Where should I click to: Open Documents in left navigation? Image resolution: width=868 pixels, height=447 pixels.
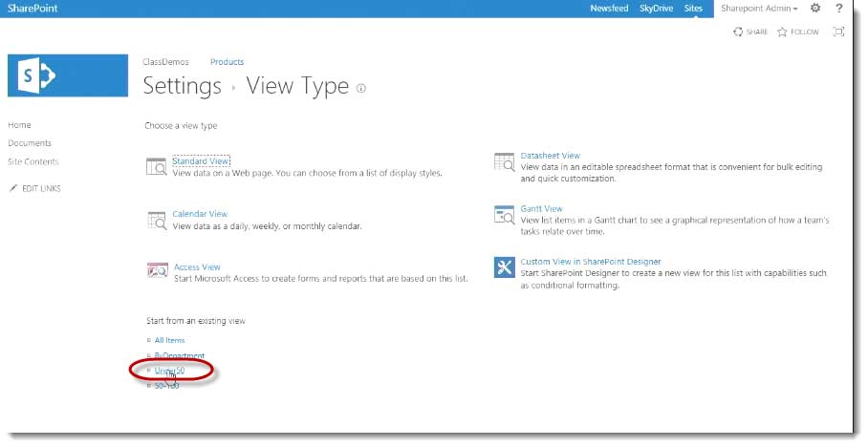click(30, 142)
